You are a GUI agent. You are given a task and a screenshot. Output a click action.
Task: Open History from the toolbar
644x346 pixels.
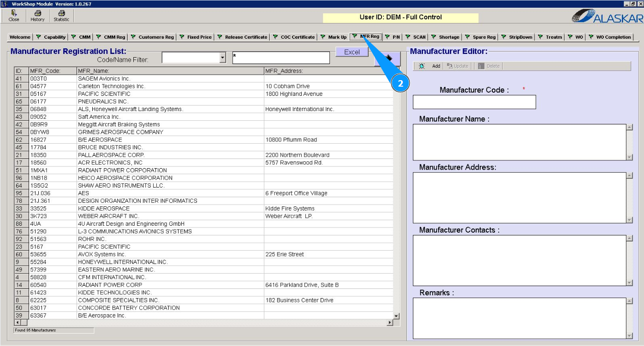(x=37, y=13)
